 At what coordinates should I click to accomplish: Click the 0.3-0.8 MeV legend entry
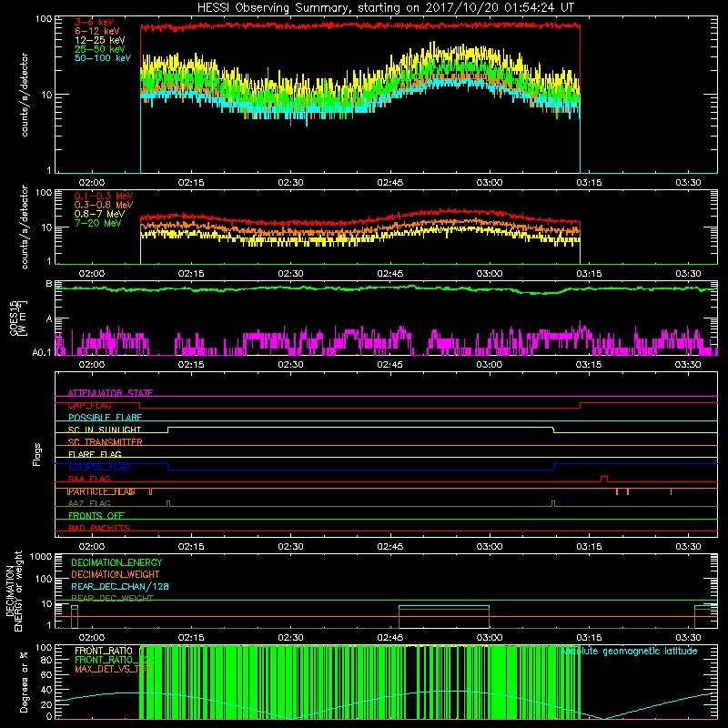coord(104,205)
